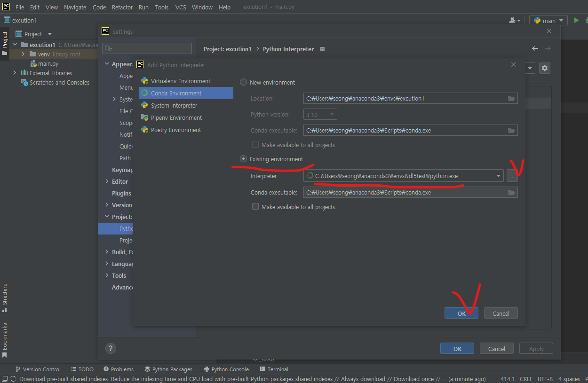Open help with question mark button
The width and height of the screenshot is (588, 383).
click(111, 348)
